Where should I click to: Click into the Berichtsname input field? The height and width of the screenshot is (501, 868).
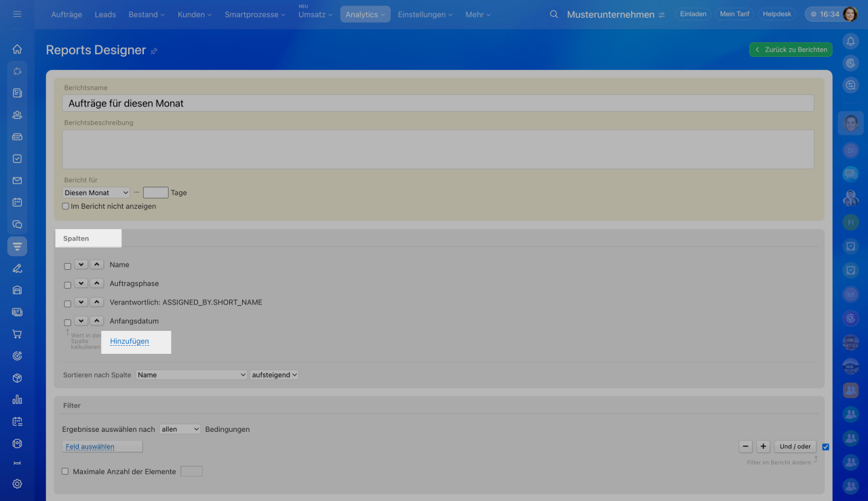[x=438, y=103]
